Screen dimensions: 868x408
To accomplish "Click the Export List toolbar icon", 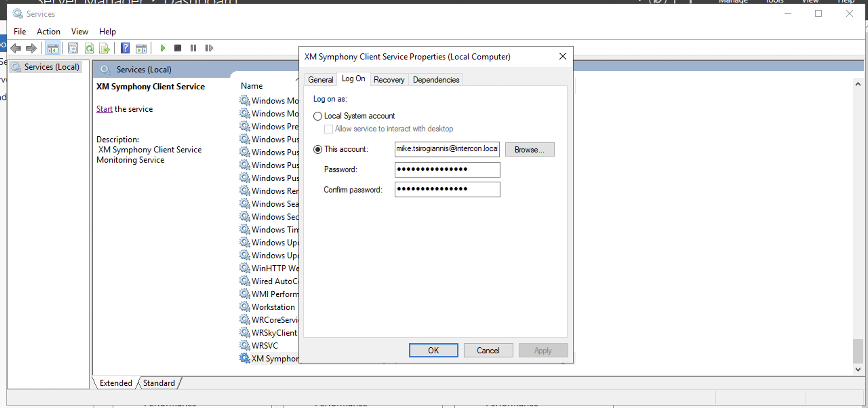I will point(104,48).
